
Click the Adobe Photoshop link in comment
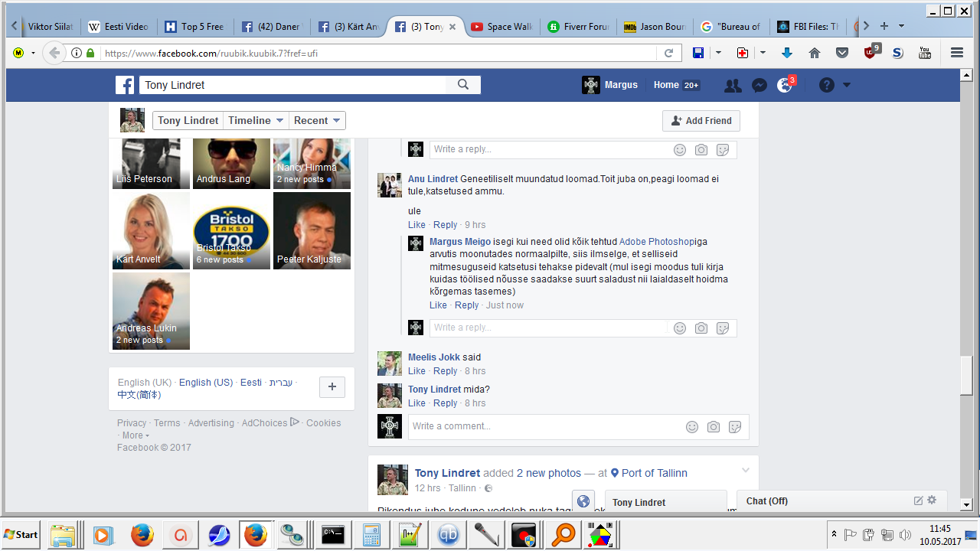(x=655, y=242)
